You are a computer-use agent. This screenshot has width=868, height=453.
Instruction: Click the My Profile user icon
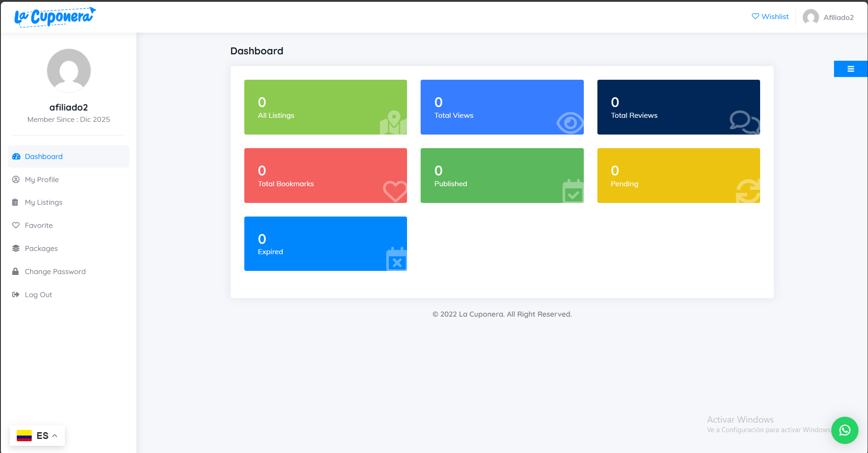15,179
